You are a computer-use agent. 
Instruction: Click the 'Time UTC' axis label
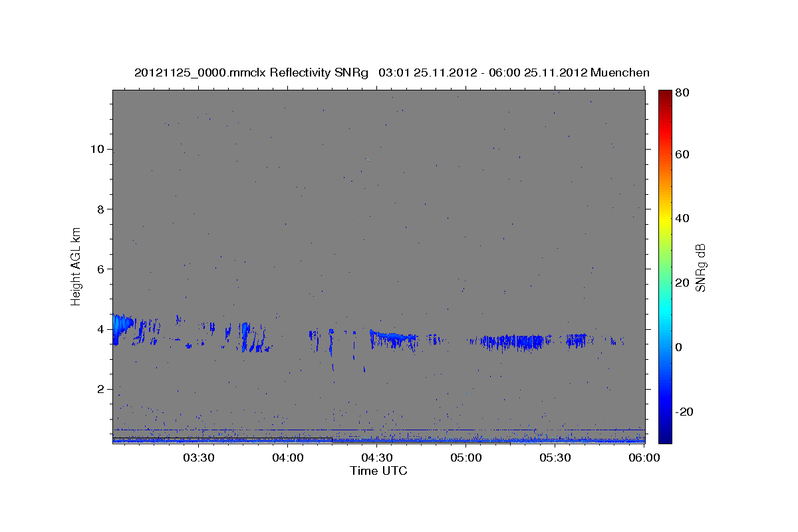[x=378, y=471]
